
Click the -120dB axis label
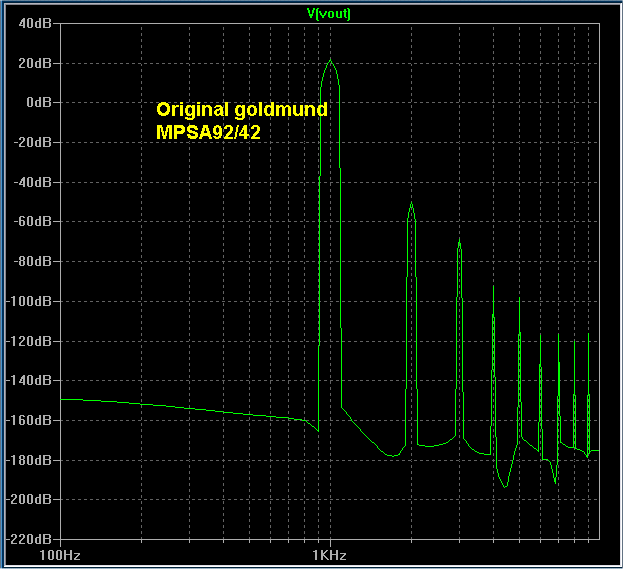[x=29, y=341]
